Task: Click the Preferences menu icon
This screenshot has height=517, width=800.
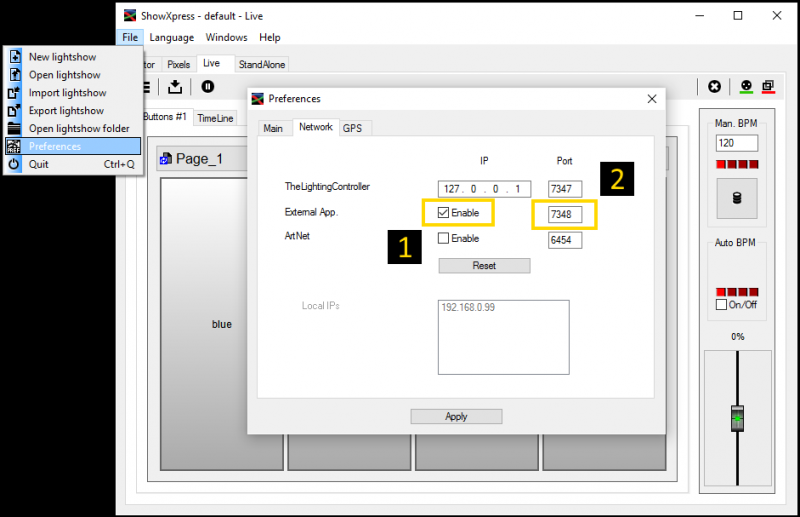Action: 13,146
